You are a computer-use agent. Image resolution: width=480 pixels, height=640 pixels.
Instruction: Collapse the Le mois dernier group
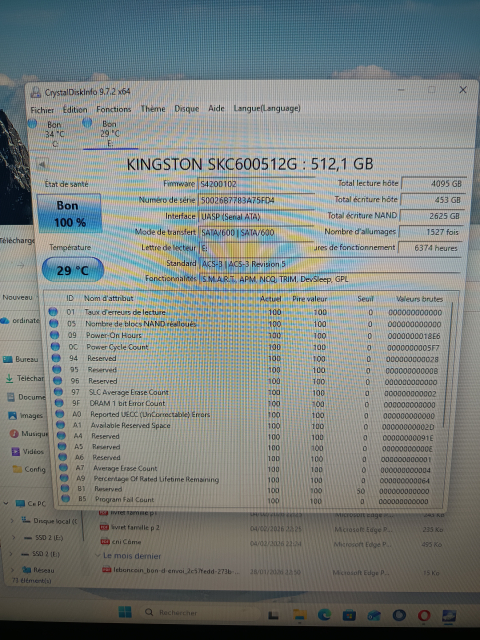pyautogui.click(x=98, y=556)
